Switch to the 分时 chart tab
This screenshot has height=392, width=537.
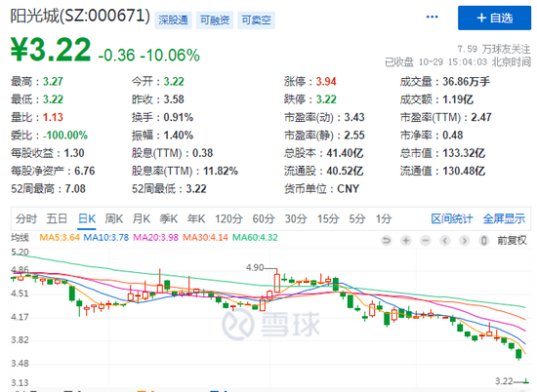[26, 218]
